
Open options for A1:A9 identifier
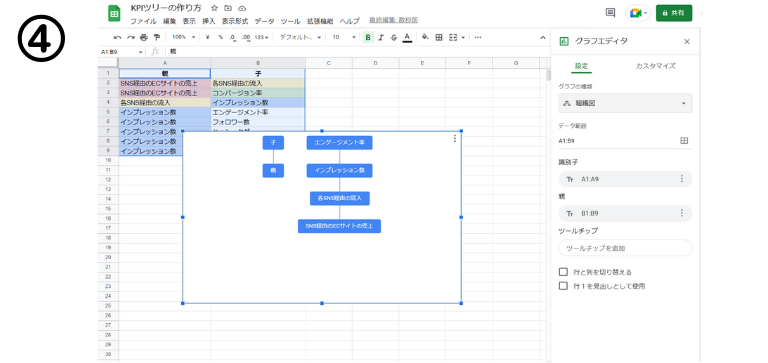tap(681, 179)
